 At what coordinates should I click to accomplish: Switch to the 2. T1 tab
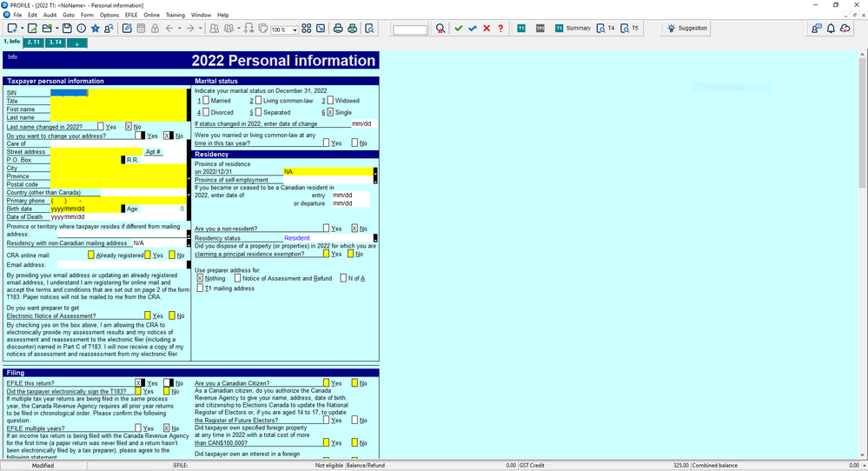[x=34, y=43]
